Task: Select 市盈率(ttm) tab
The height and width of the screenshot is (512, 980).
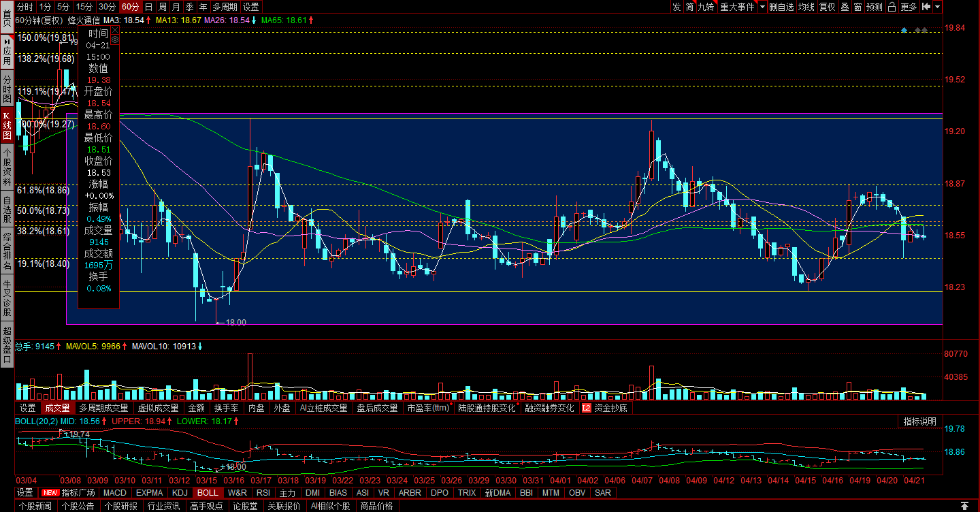Action: click(x=429, y=409)
